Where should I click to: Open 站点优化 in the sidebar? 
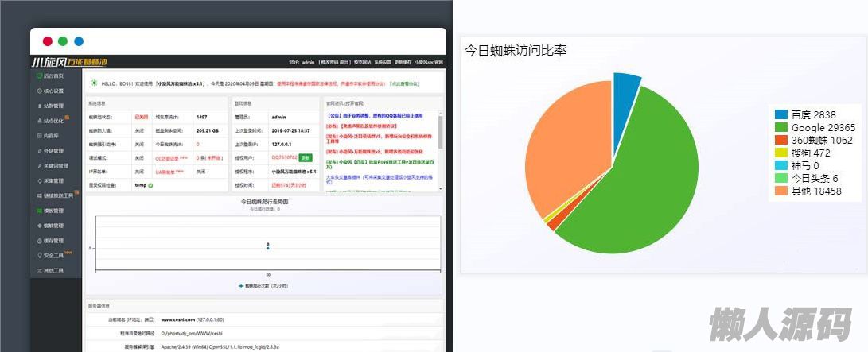pos(53,121)
